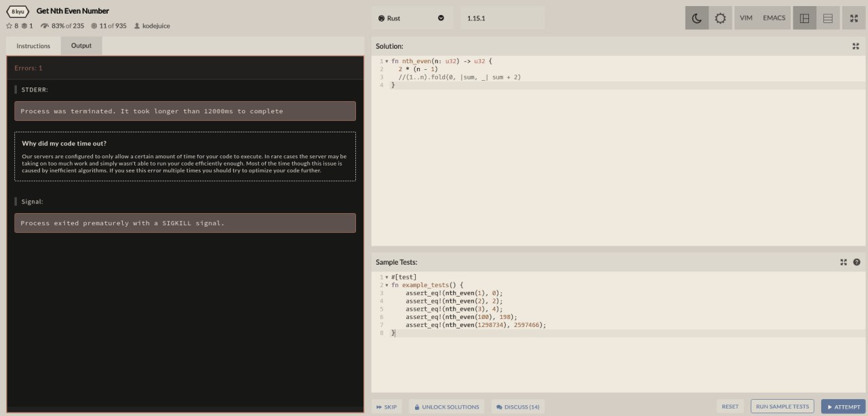This screenshot has height=416, width=868.
Task: Toggle fullscreen mode in the top right toolbar
Action: pos(854,18)
